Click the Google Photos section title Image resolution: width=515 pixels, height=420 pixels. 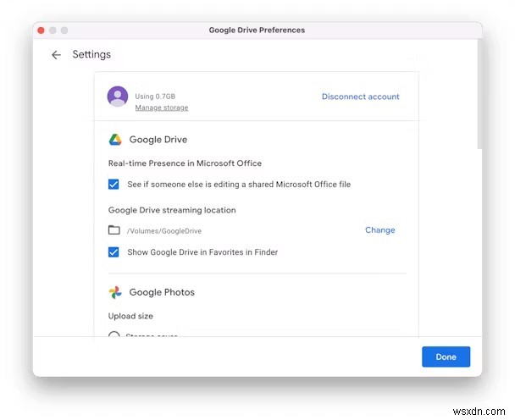pyautogui.click(x=162, y=292)
